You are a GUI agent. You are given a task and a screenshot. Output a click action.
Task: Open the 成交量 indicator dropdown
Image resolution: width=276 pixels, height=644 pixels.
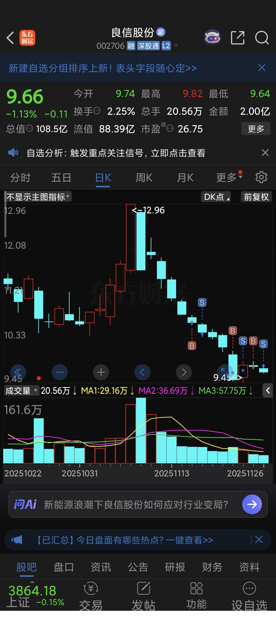[x=22, y=390]
